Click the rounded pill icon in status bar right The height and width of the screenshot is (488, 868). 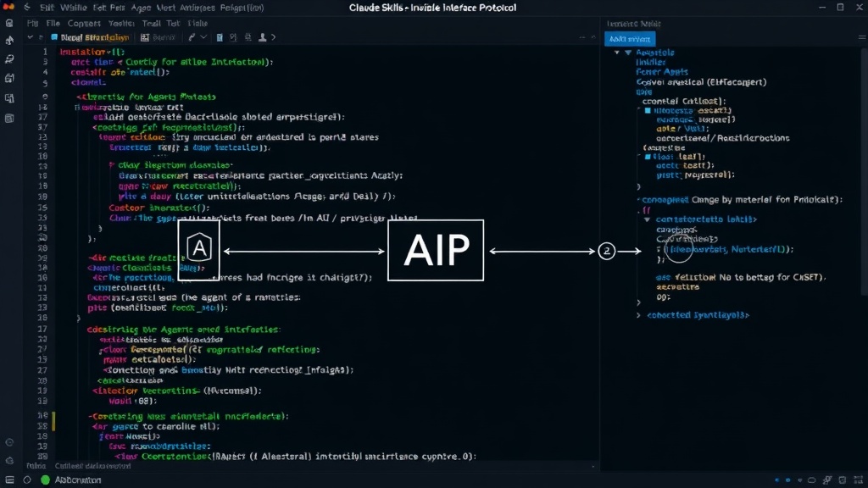(x=811, y=480)
